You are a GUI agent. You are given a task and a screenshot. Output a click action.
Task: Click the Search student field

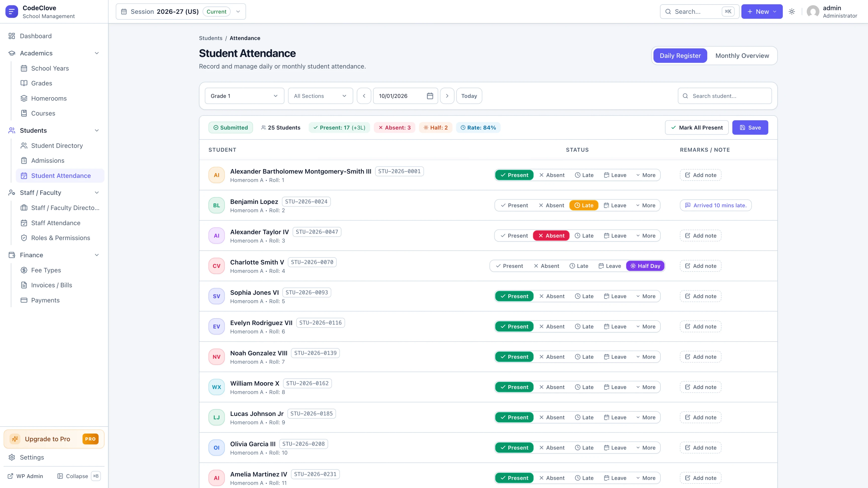pyautogui.click(x=725, y=96)
